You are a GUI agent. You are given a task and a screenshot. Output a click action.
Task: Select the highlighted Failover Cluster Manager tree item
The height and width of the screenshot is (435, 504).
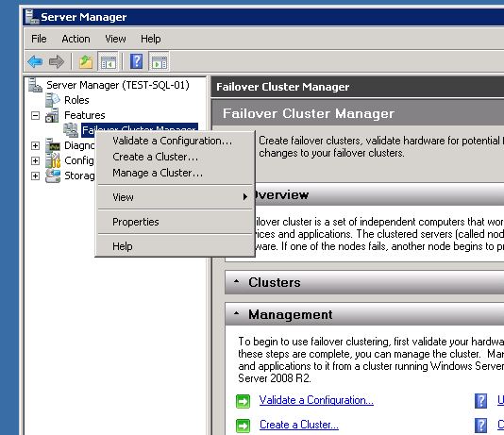(139, 130)
